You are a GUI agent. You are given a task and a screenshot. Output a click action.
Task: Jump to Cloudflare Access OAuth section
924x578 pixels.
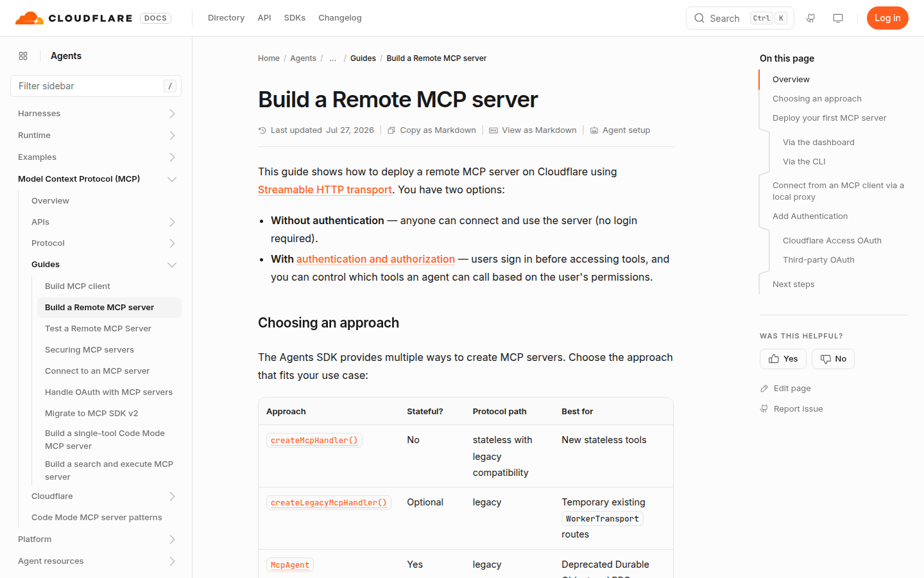click(x=832, y=241)
